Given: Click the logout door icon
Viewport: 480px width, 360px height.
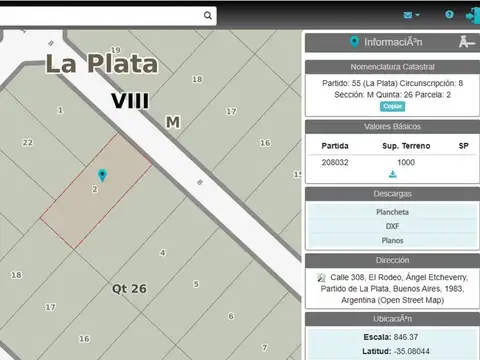Looking at the screenshot, I should point(473,15).
